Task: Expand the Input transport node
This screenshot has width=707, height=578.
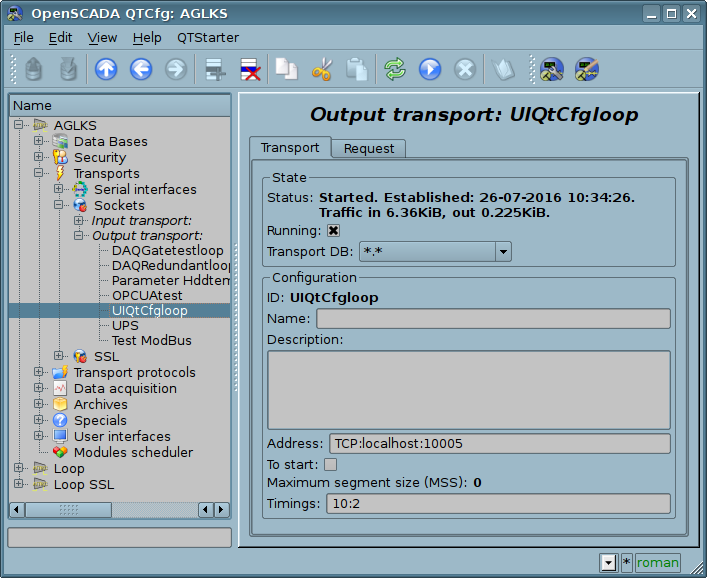Action: (x=78, y=220)
